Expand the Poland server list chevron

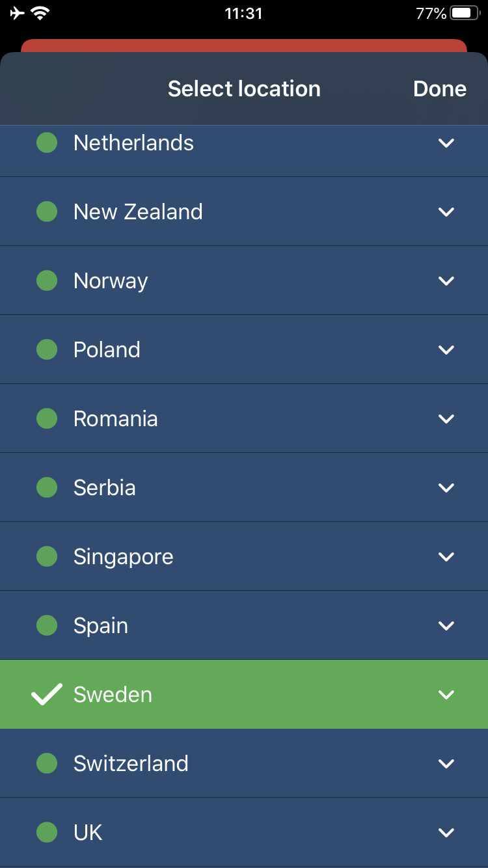(x=446, y=349)
